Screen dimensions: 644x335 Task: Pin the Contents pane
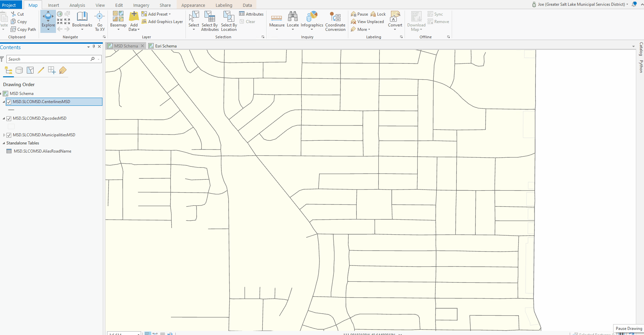(94, 46)
